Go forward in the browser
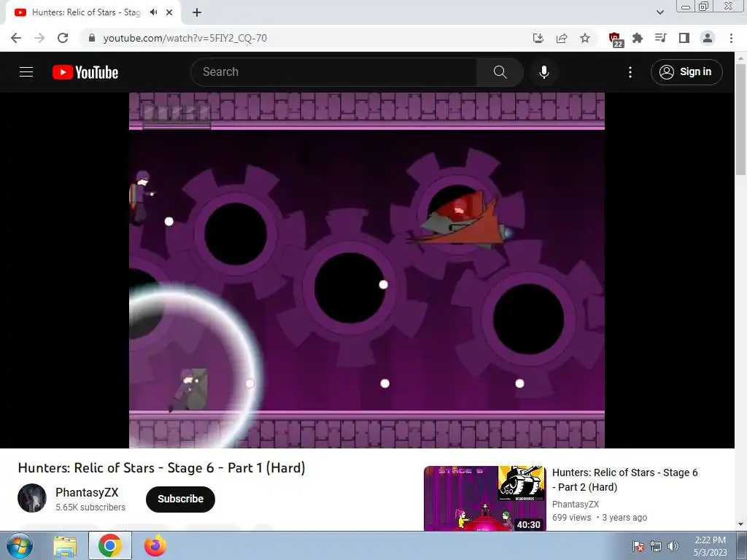The width and height of the screenshot is (747, 560). pyautogui.click(x=39, y=38)
